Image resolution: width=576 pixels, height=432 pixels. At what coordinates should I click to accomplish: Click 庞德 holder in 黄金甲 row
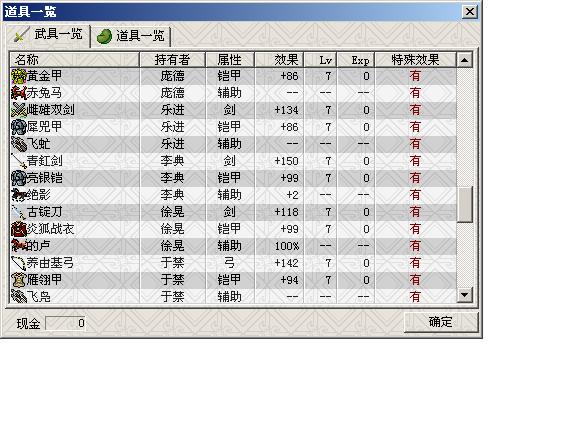172,76
